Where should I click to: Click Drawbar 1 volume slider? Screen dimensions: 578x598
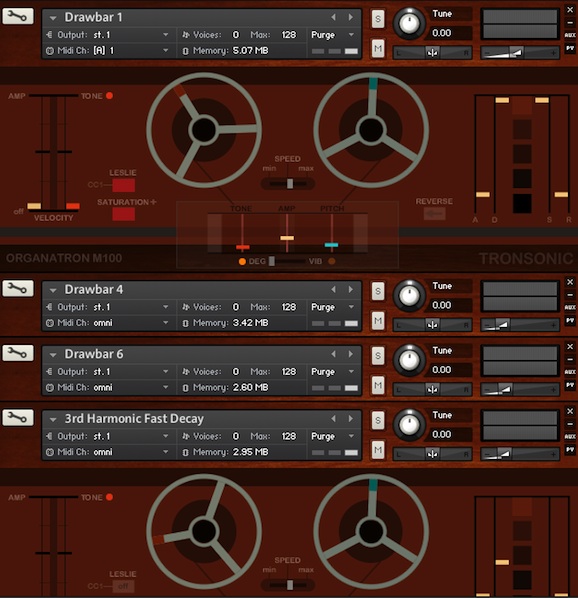click(x=520, y=53)
